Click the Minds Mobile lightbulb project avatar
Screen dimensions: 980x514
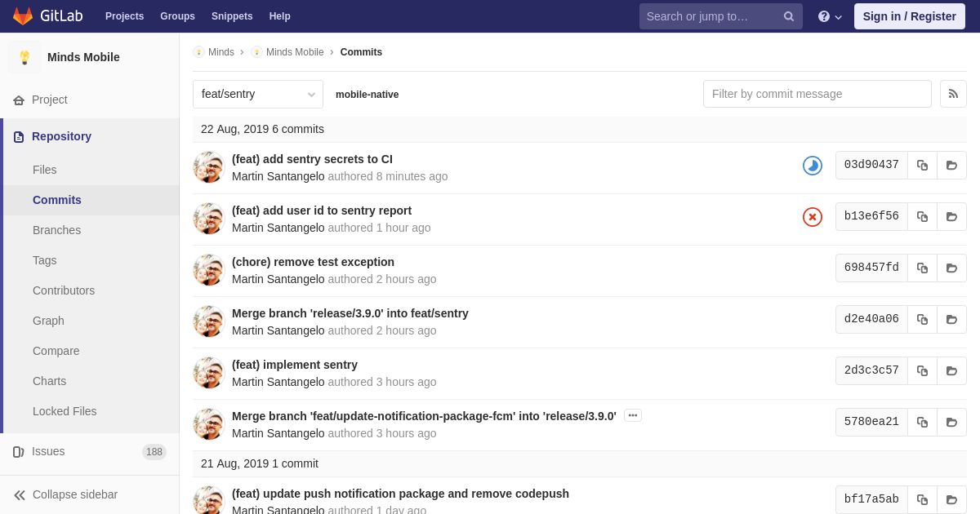24,57
